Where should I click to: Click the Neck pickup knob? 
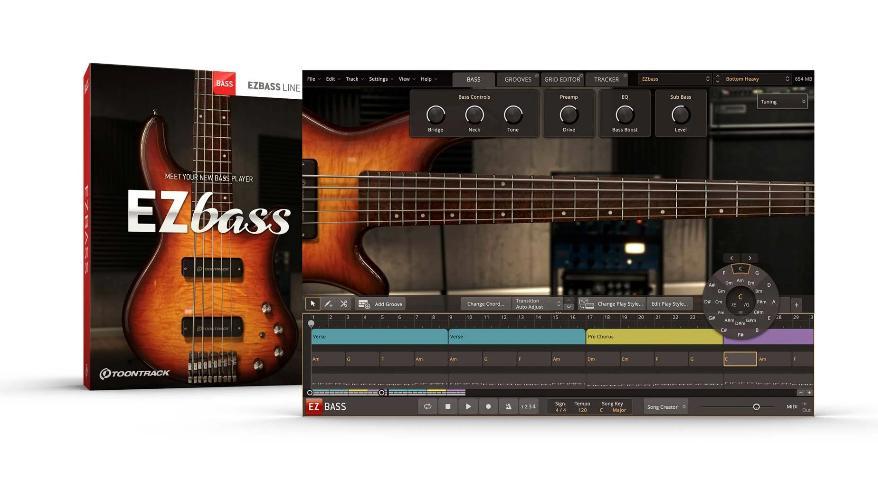(474, 115)
